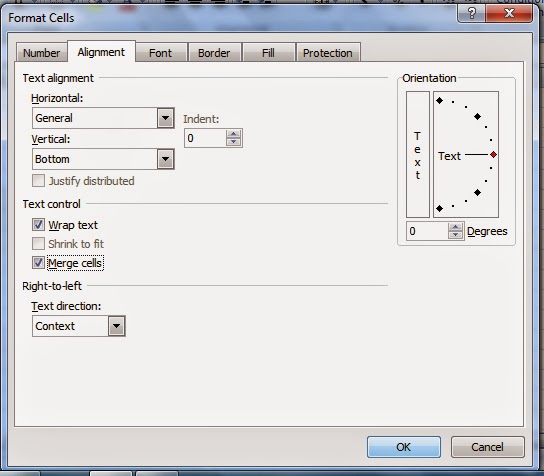Click the Merge cells label

75,263
